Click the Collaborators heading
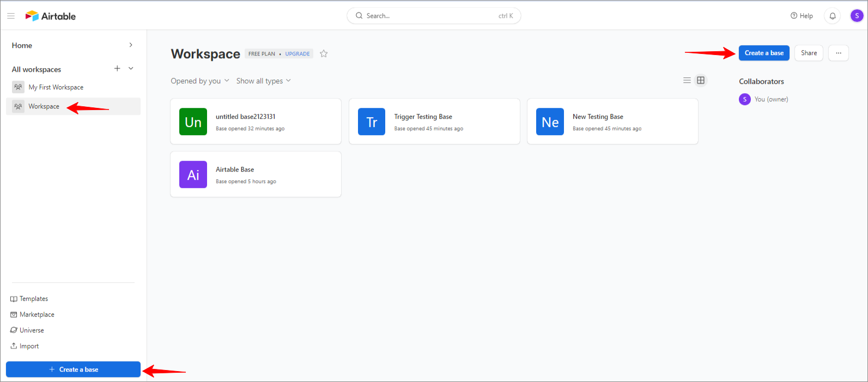The height and width of the screenshot is (382, 868). click(761, 81)
